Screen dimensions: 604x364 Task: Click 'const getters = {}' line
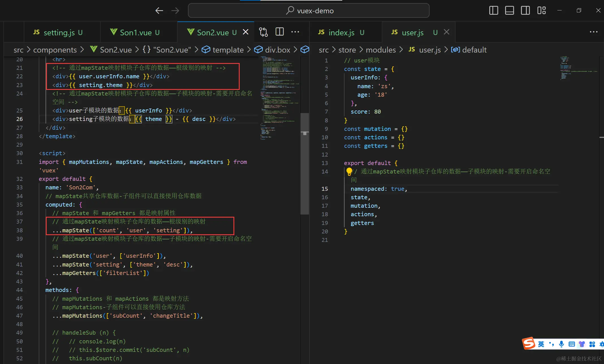[x=374, y=146]
